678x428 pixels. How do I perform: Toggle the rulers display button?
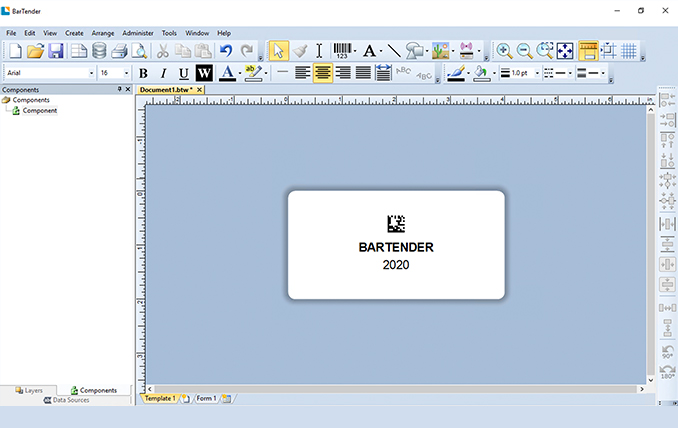tap(588, 51)
